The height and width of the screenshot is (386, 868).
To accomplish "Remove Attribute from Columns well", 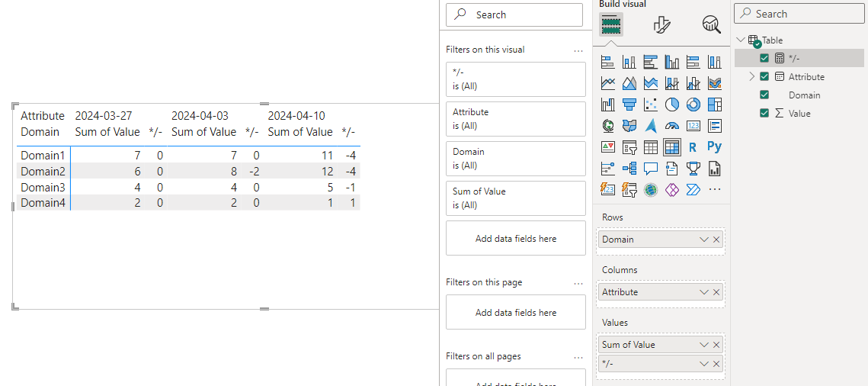I will pos(716,292).
